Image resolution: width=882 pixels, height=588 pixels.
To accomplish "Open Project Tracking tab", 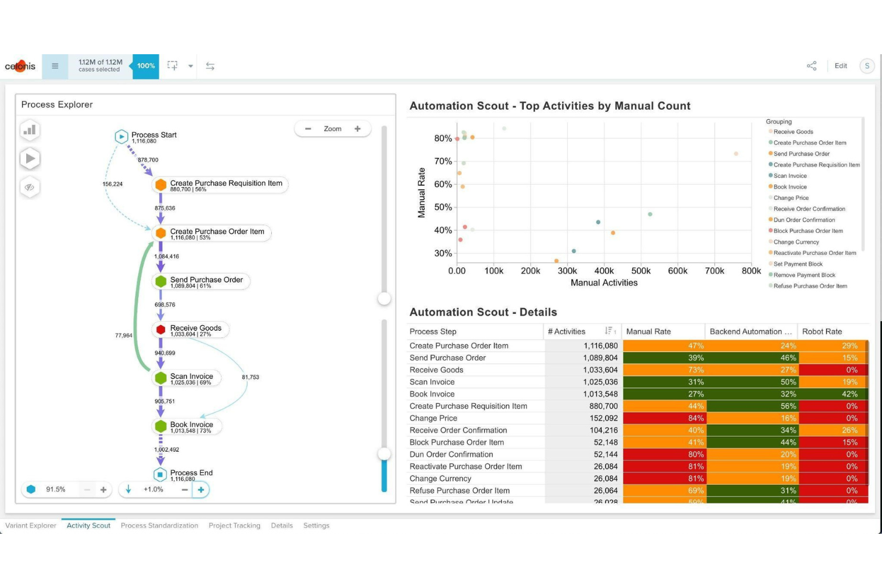I will point(234,525).
